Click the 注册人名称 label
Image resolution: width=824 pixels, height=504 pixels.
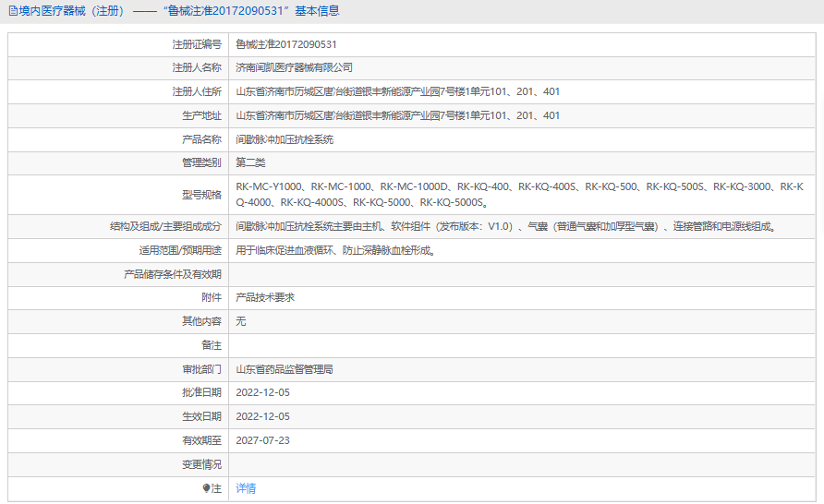(x=197, y=67)
